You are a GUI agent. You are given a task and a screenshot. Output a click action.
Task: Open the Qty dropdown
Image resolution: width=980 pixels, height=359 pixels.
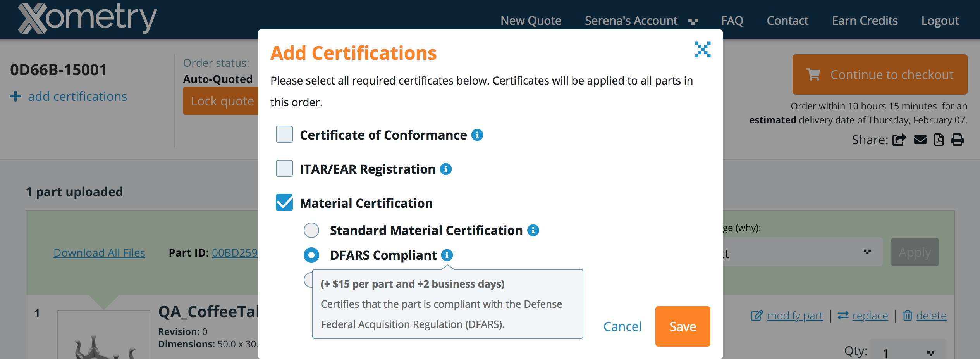[908, 351]
